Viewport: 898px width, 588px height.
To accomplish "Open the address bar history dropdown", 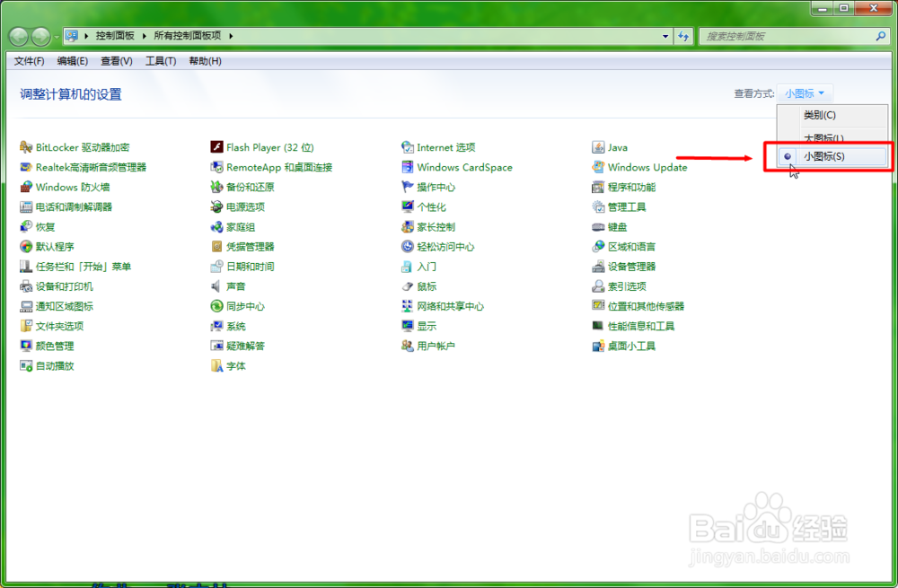I will point(665,36).
